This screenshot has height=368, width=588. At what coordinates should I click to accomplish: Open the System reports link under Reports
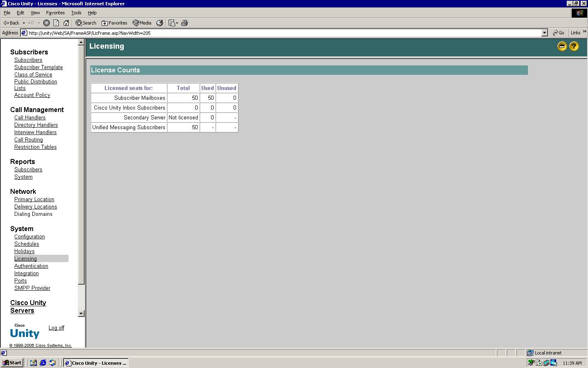(23, 177)
